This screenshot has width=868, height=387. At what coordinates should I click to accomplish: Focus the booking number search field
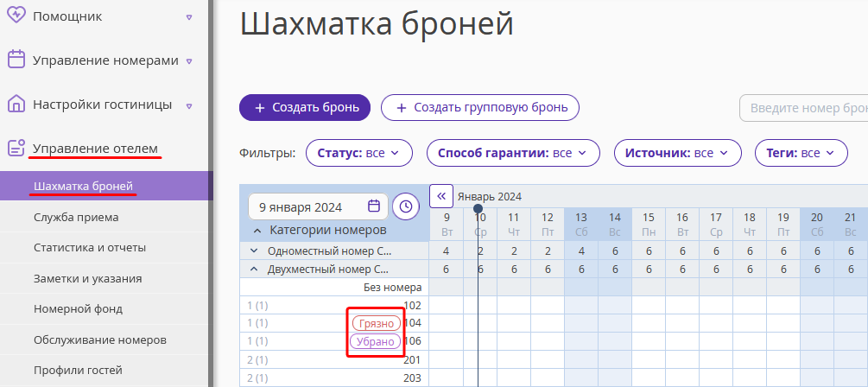coord(804,109)
